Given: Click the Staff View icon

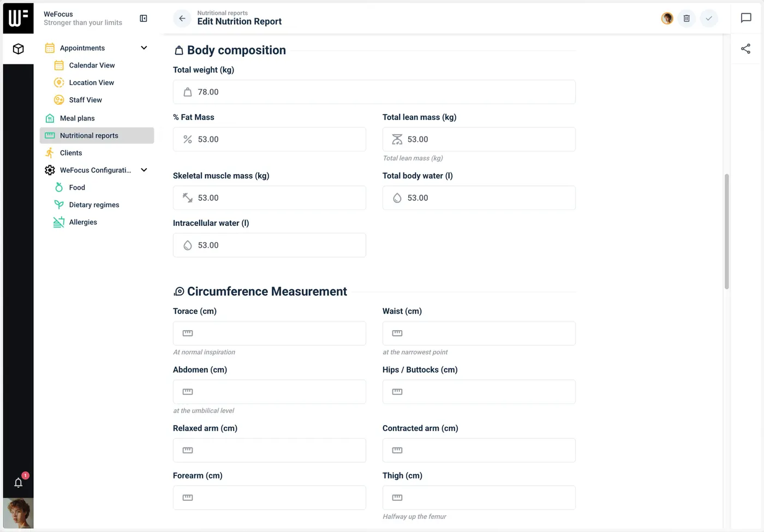Looking at the screenshot, I should (x=59, y=100).
